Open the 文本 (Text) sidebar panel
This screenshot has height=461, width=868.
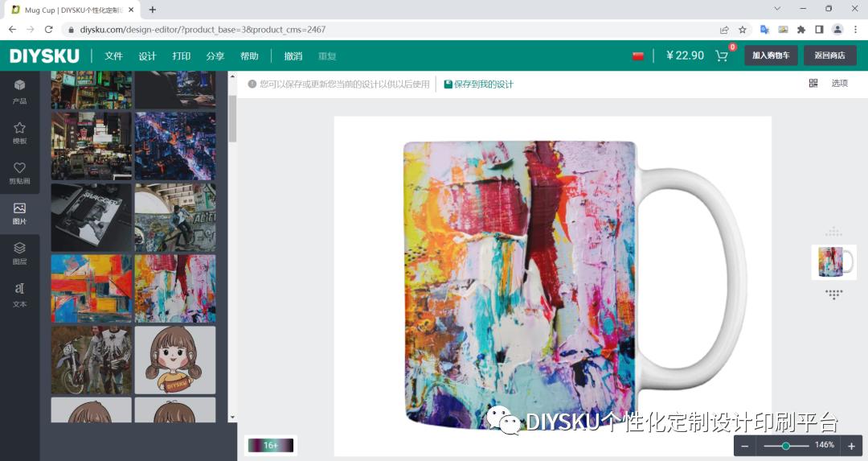(x=19, y=294)
